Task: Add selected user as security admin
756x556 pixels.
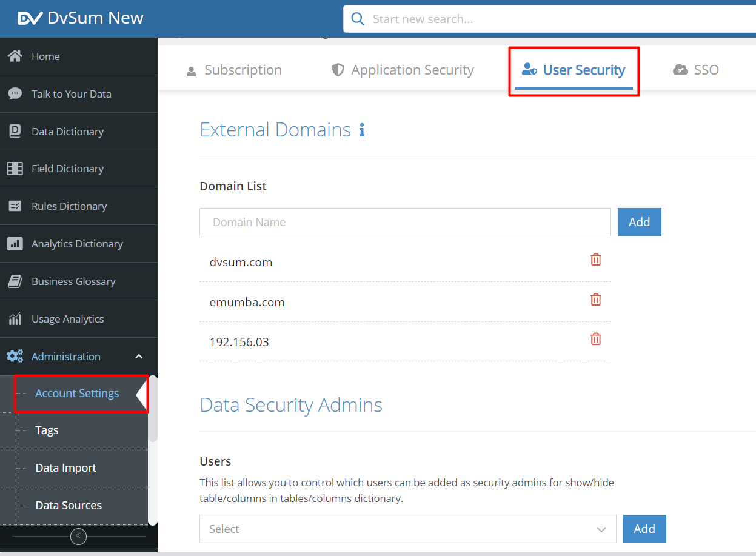Action: [644, 529]
